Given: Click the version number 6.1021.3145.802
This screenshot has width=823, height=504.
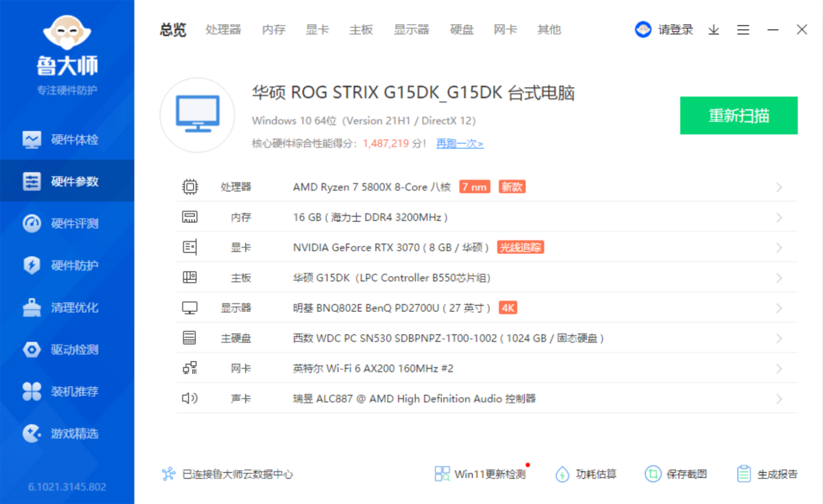Looking at the screenshot, I should 67,487.
